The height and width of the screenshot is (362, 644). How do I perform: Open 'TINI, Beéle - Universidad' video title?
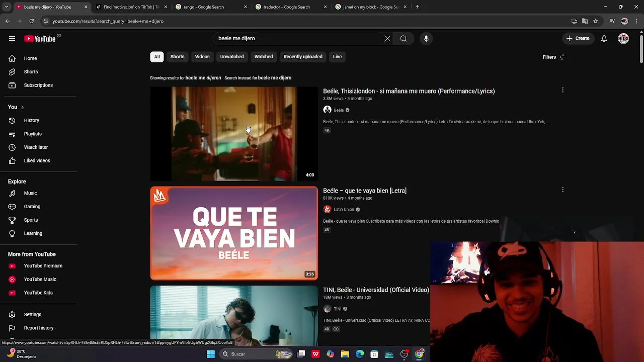click(x=376, y=290)
